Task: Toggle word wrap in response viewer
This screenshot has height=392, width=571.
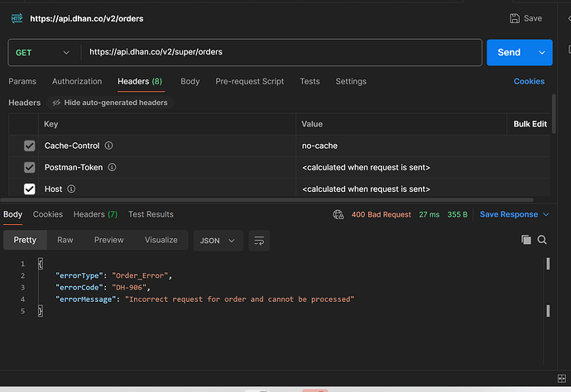Action: click(x=259, y=241)
